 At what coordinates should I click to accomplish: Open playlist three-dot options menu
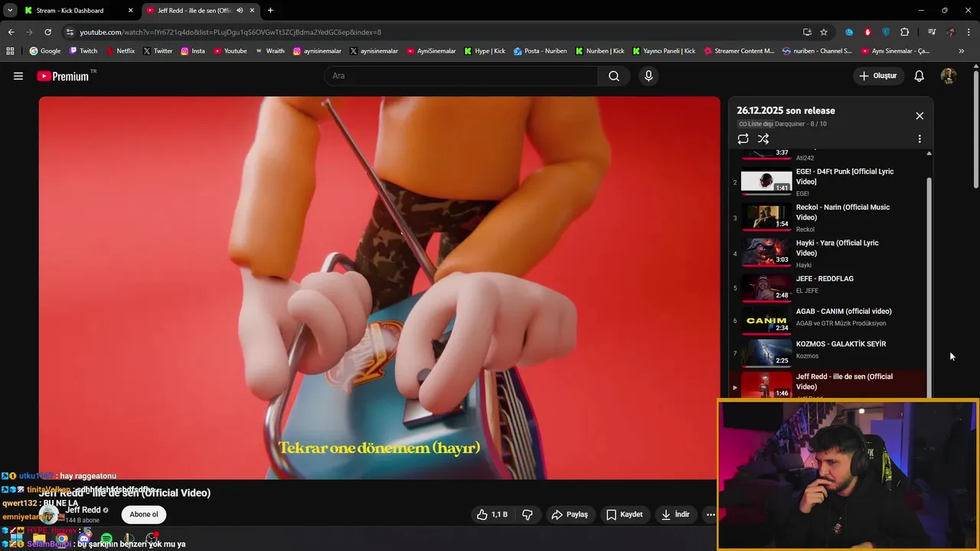click(x=920, y=139)
